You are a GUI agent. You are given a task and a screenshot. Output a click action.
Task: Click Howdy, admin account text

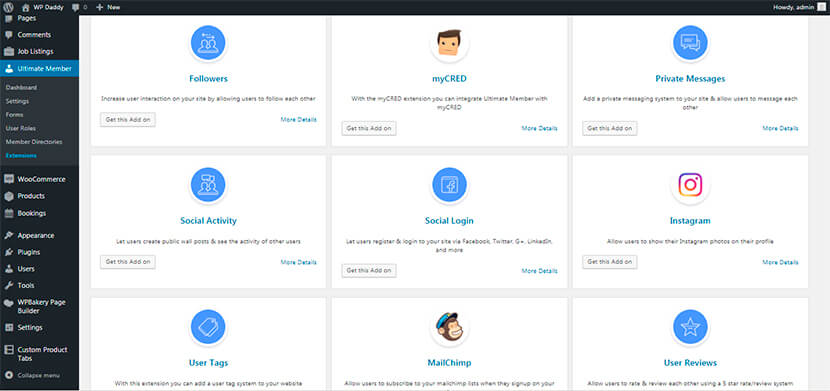(x=794, y=7)
